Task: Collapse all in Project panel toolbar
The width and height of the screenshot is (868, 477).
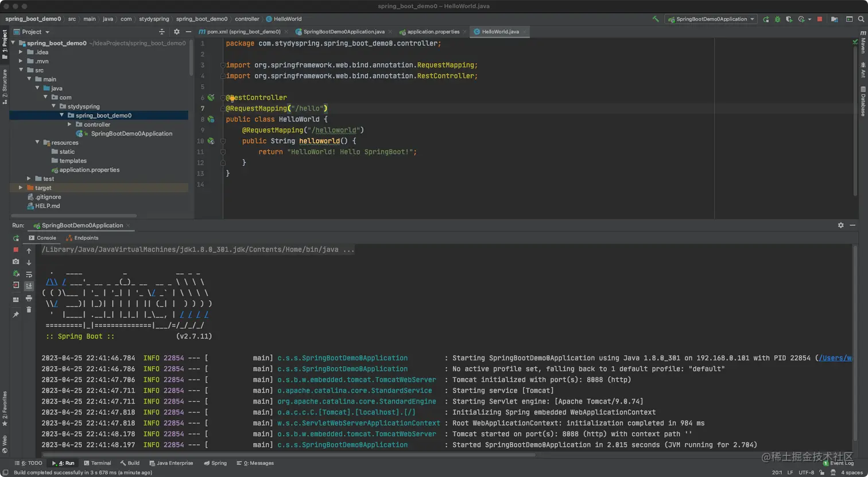Action: coord(162,32)
